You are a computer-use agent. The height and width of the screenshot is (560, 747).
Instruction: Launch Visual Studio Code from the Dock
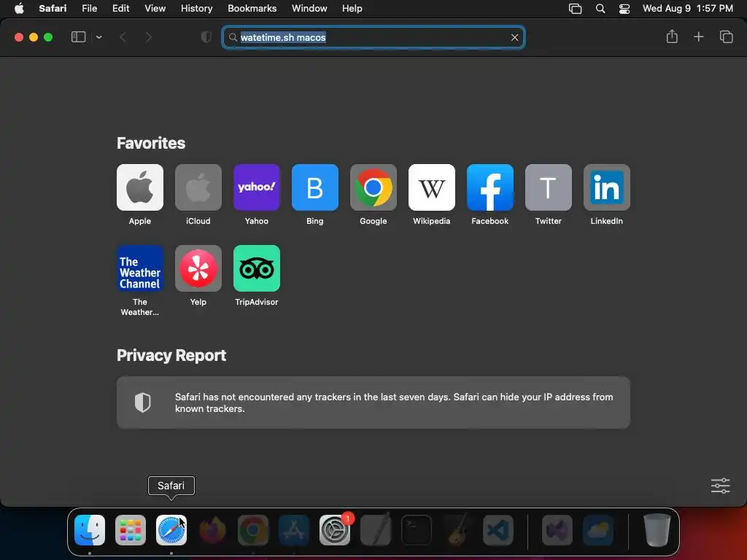(x=498, y=530)
